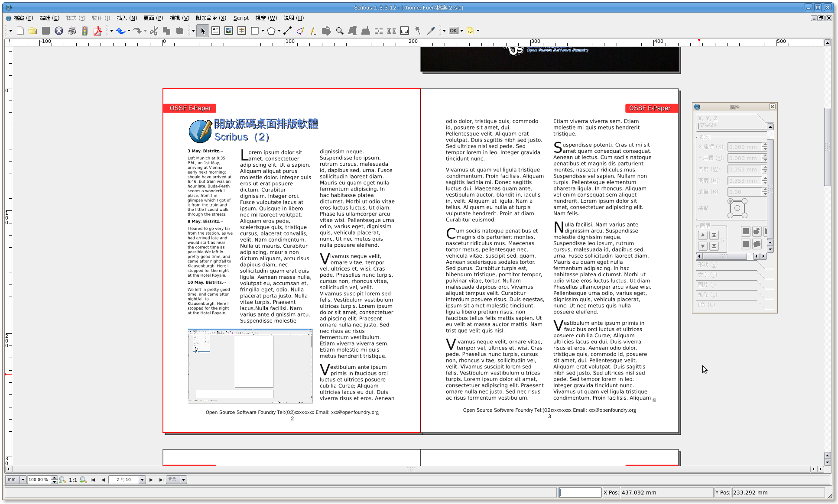Select the Insert Table tool
The height and width of the screenshot is (504, 838).
click(x=241, y=31)
